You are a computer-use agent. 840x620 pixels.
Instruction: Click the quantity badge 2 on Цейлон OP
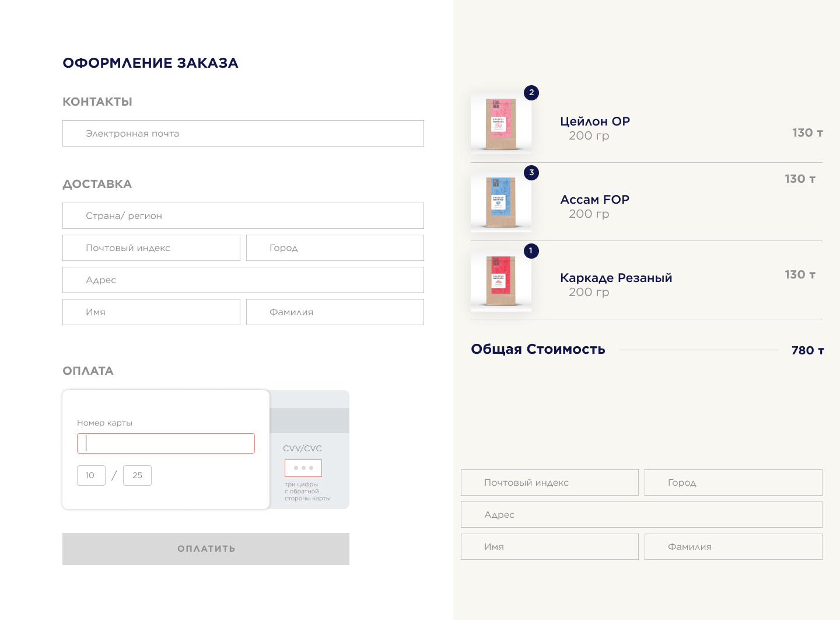[x=531, y=93]
